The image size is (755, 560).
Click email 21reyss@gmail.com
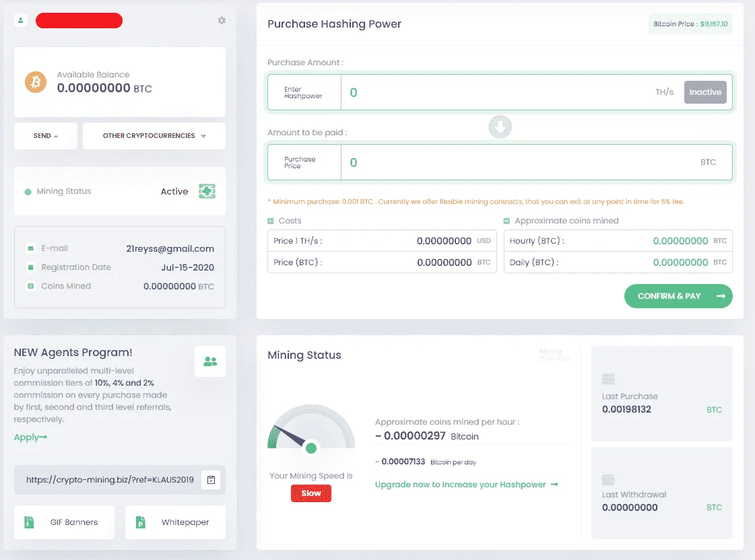pos(170,249)
